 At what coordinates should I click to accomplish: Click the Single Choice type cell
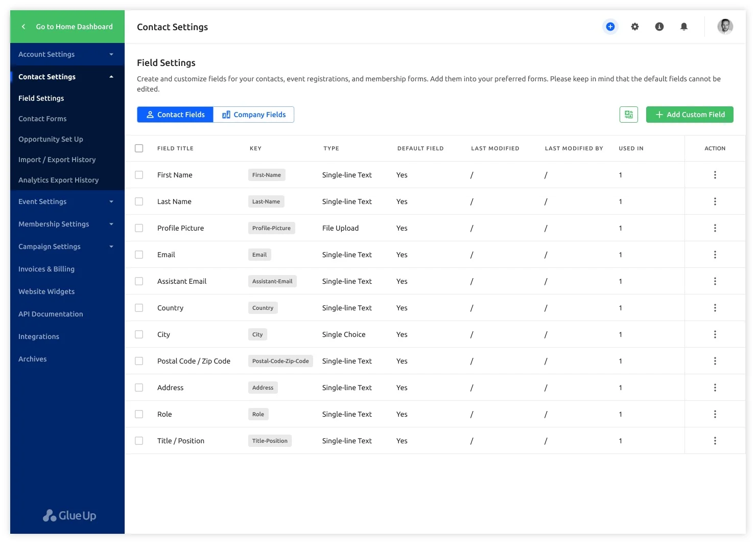tap(344, 334)
